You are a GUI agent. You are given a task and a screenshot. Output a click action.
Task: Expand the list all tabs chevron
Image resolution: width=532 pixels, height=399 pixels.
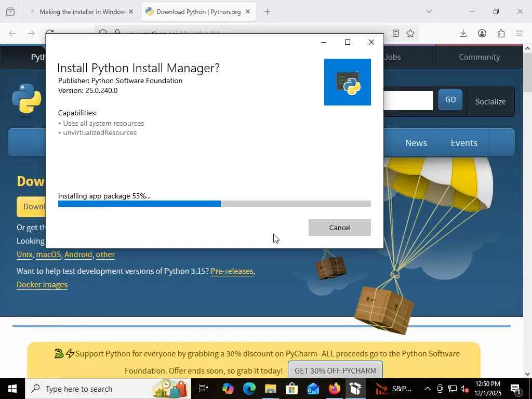(x=429, y=11)
